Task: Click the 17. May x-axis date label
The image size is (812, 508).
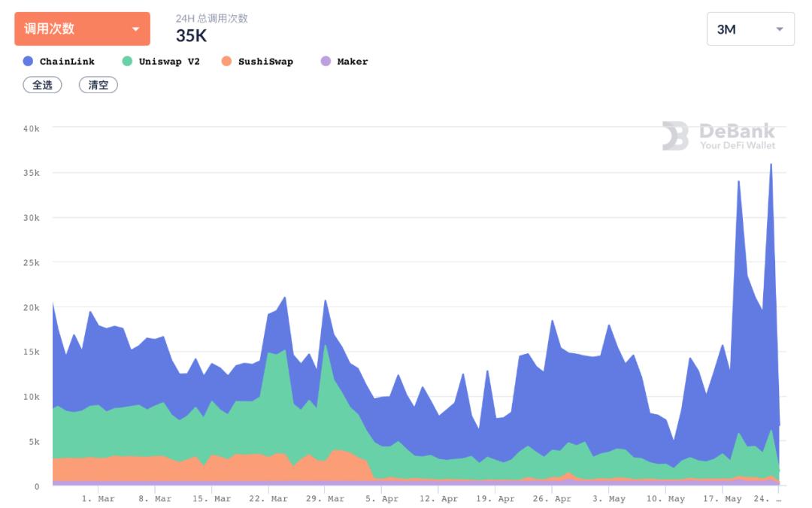Action: click(x=722, y=499)
